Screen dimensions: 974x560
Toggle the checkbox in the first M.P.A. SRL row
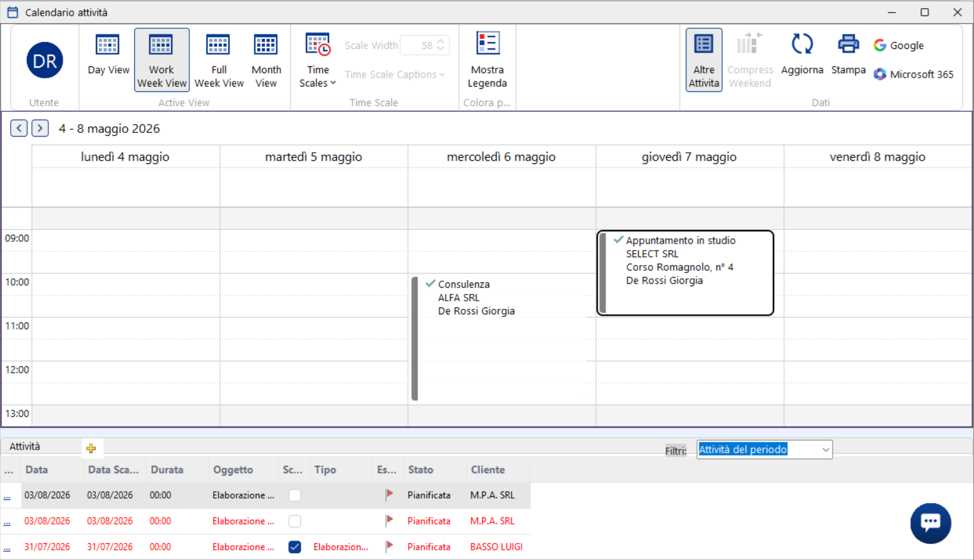pos(295,495)
